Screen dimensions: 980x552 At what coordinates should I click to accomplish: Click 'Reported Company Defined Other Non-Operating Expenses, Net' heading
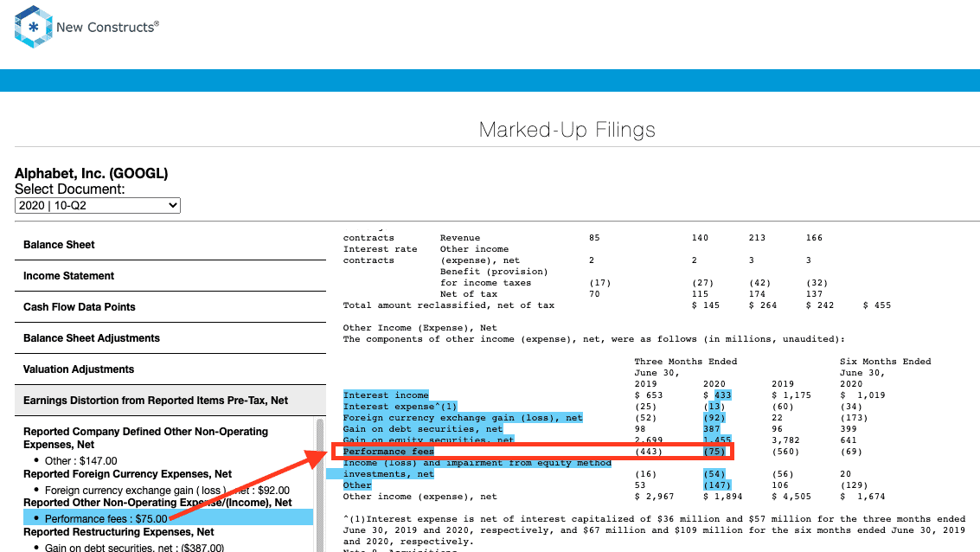(x=145, y=438)
